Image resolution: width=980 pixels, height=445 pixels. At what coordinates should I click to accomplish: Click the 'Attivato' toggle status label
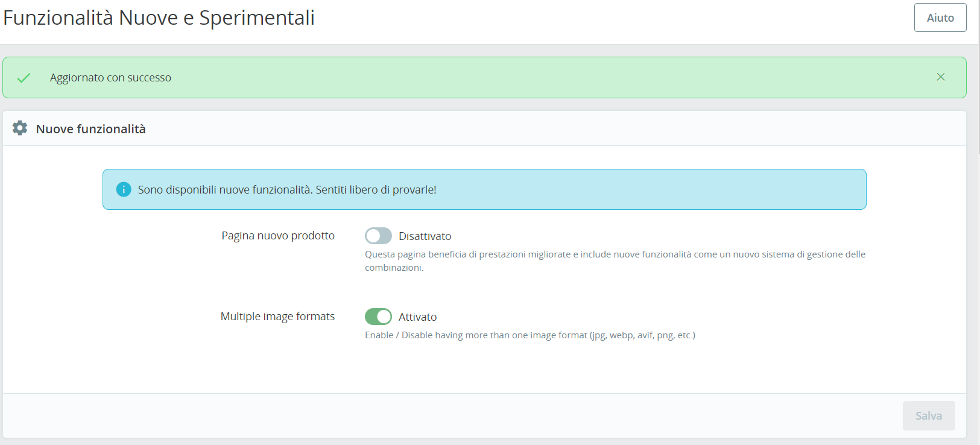pyautogui.click(x=417, y=317)
